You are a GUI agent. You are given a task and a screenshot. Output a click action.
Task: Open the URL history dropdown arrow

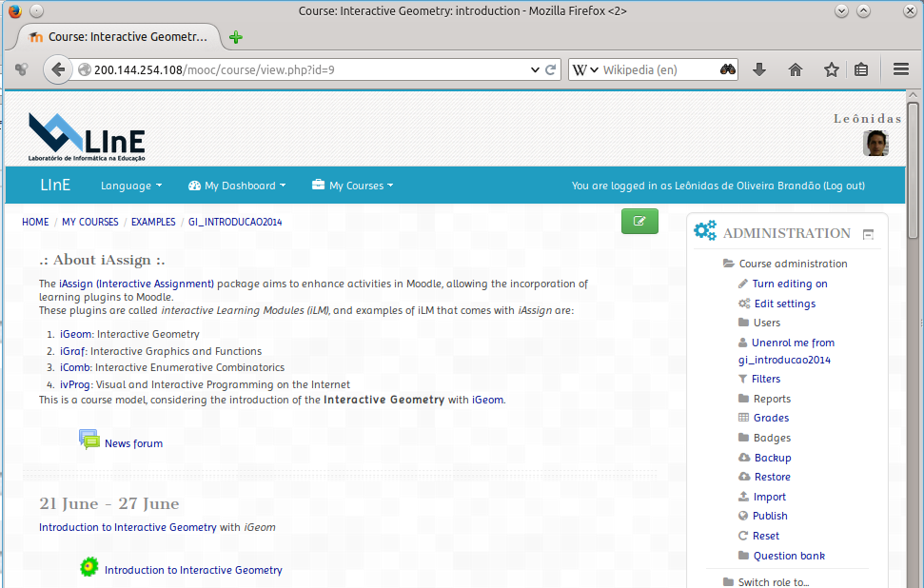pyautogui.click(x=535, y=69)
